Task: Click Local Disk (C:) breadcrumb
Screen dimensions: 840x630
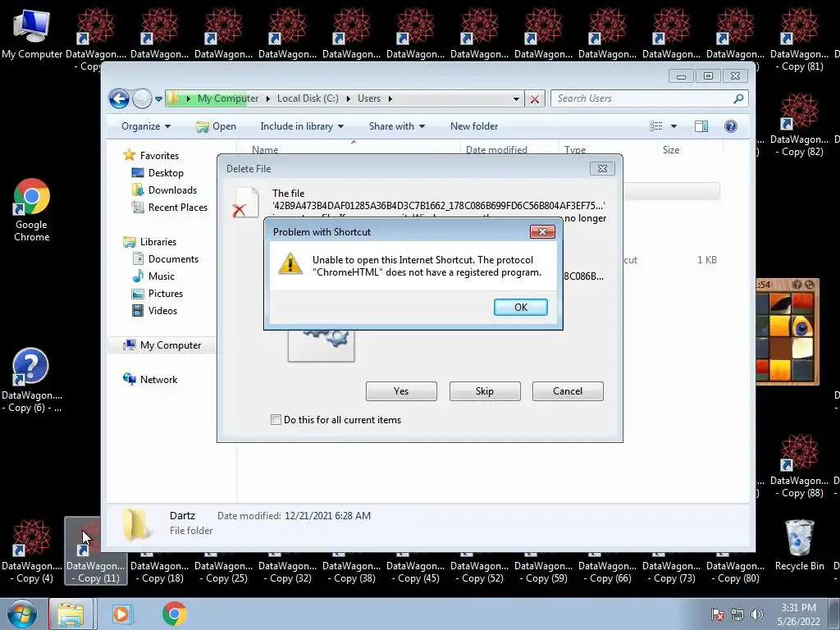Action: [308, 98]
